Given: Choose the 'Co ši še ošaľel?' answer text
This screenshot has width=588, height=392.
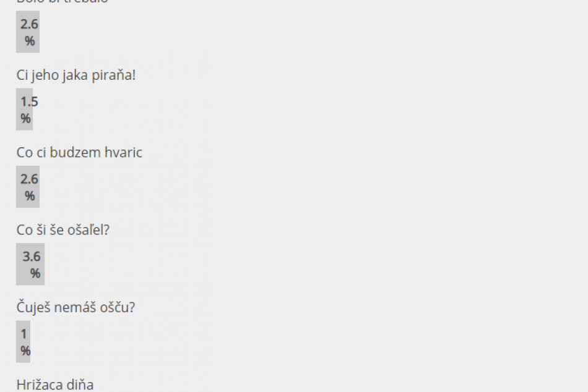Looking at the screenshot, I should pyautogui.click(x=63, y=230).
